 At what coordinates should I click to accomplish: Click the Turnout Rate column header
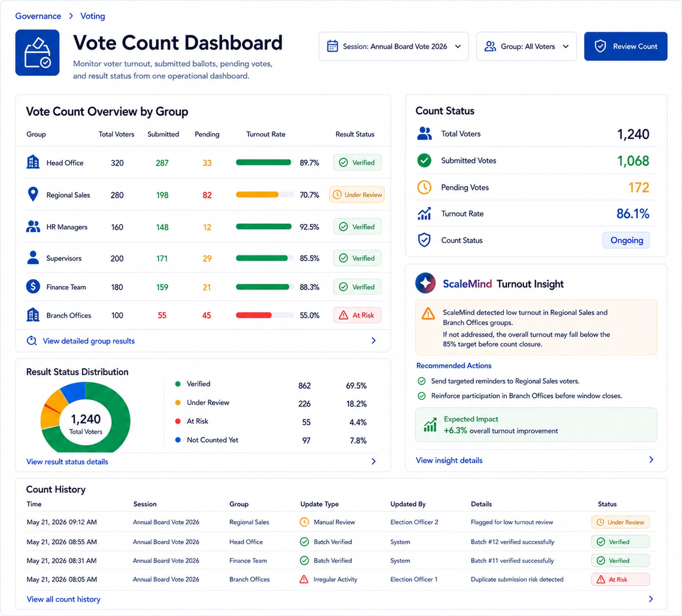point(266,134)
